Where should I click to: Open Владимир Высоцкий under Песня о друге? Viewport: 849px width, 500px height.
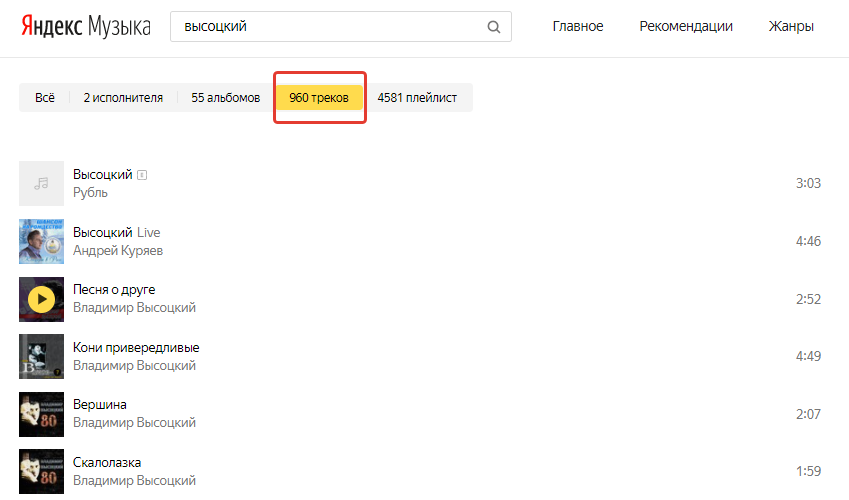[134, 308]
